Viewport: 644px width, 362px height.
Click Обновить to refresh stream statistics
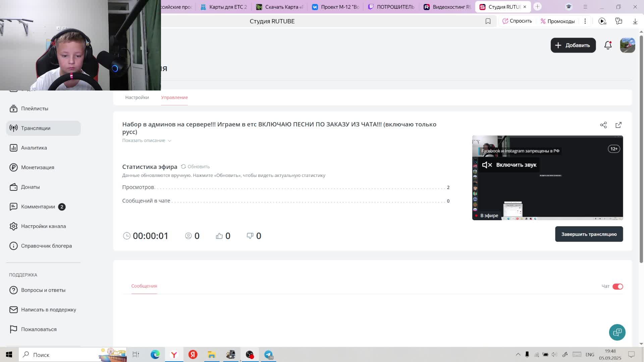pos(195,167)
